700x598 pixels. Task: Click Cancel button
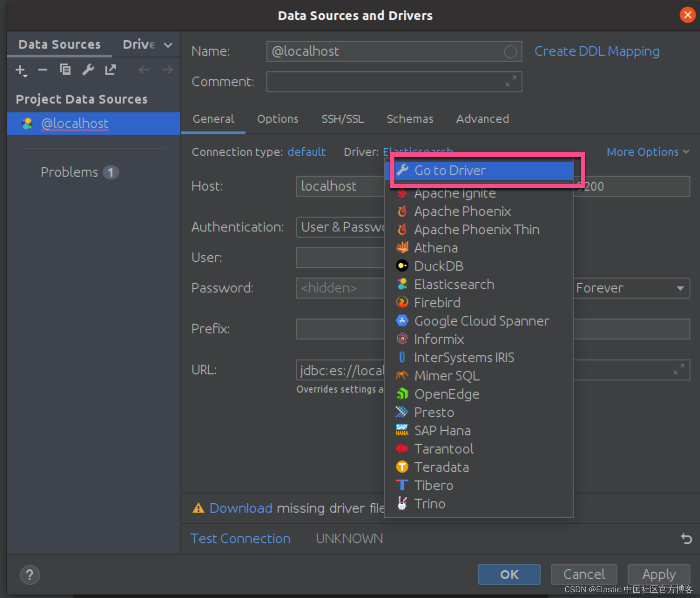(x=584, y=574)
